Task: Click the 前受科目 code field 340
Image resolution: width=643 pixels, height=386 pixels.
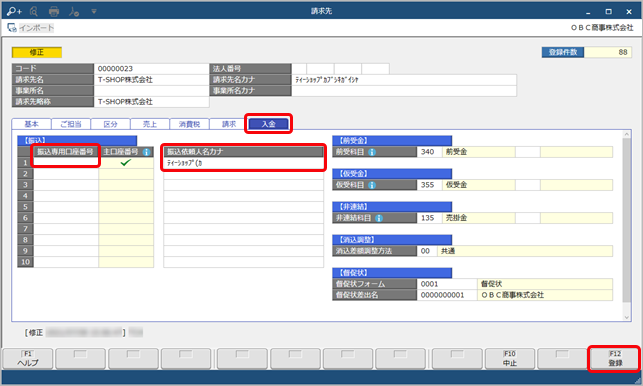Action: pyautogui.click(x=429, y=152)
